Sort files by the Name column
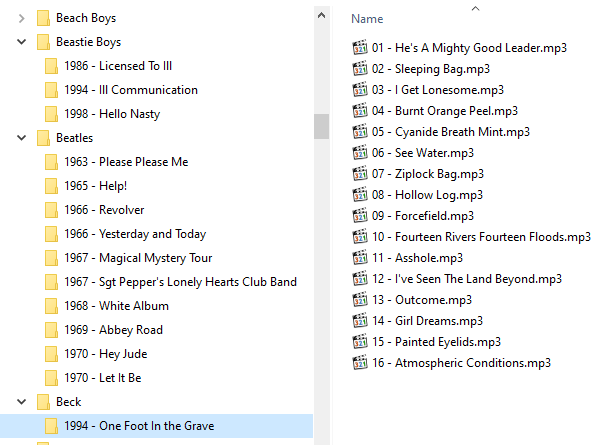The height and width of the screenshot is (445, 605). (367, 19)
